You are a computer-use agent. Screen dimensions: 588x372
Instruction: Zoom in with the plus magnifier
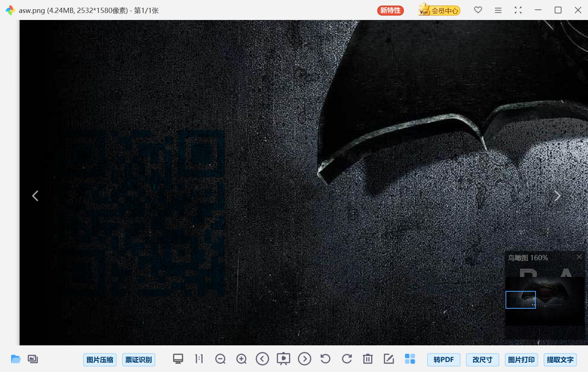point(241,359)
